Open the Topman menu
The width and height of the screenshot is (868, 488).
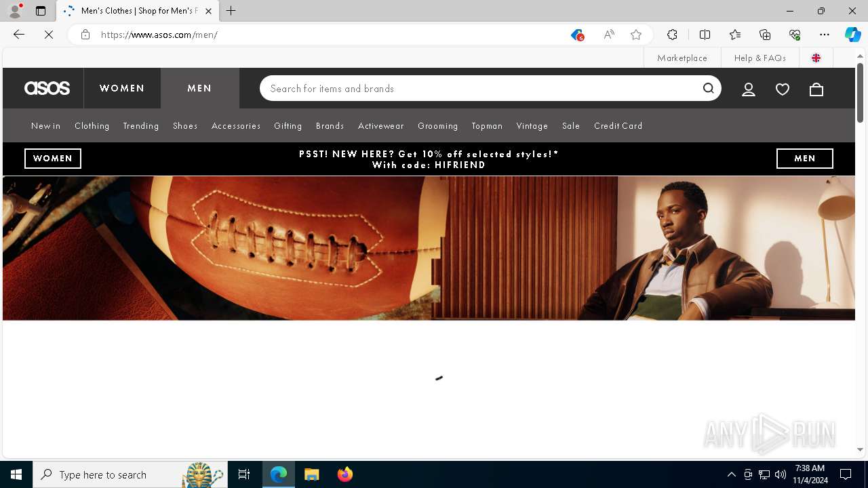488,126
